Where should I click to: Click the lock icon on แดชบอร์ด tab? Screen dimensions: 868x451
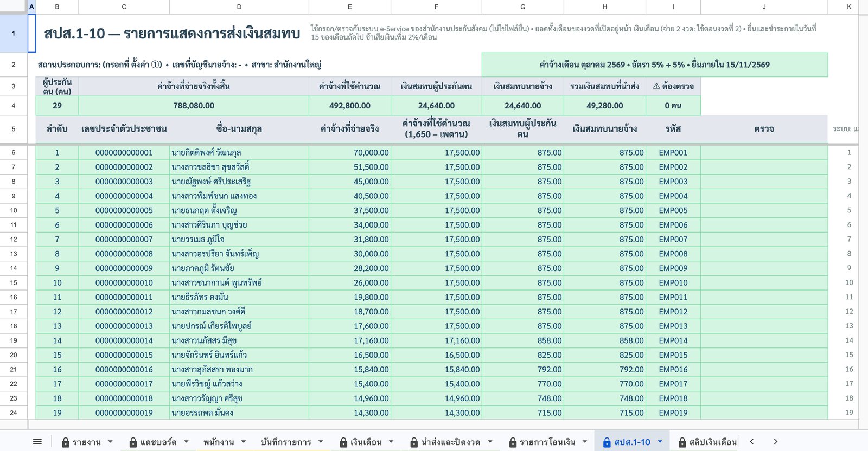pos(133,442)
